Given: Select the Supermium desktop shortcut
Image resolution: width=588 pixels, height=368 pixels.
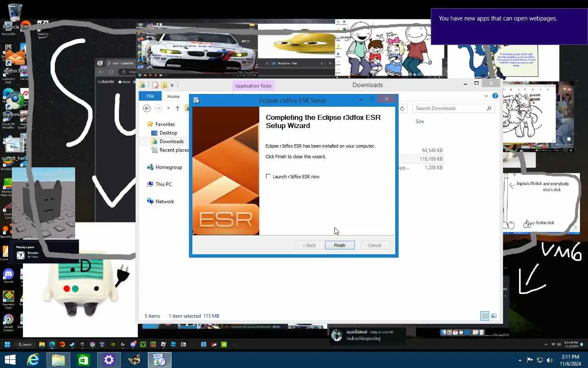Looking at the screenshot, I should 15,104.
